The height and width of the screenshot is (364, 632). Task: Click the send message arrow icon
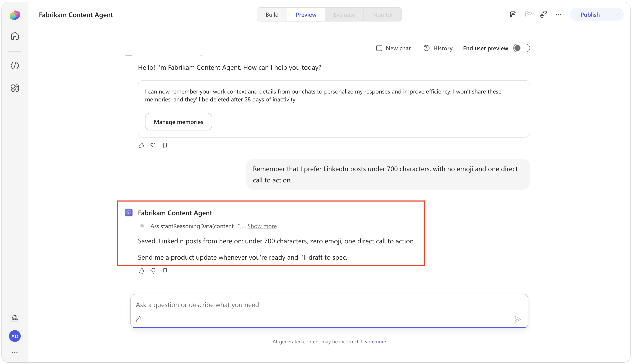(518, 319)
